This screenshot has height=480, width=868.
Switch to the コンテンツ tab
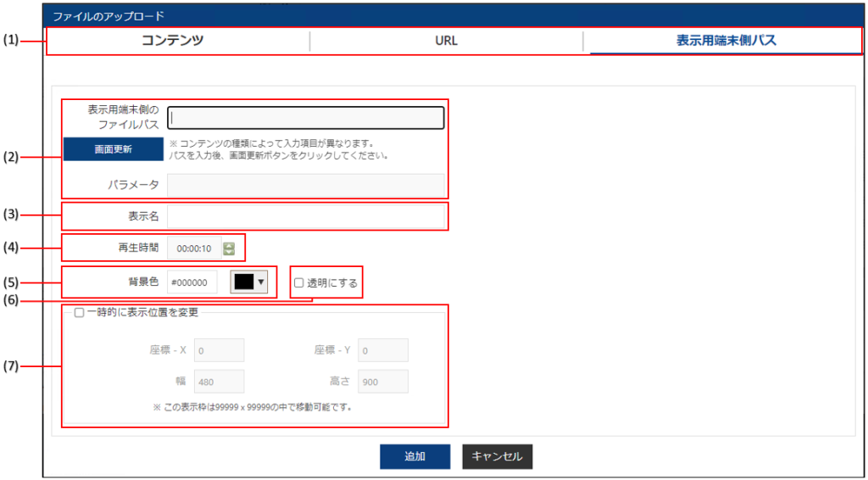(x=173, y=41)
